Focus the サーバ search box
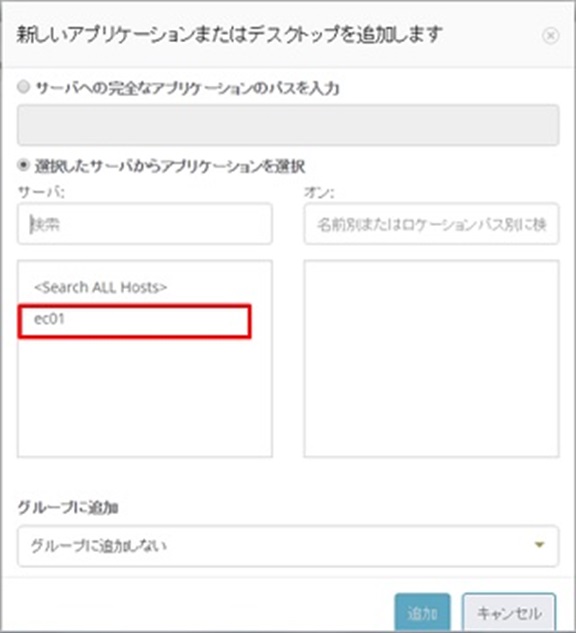The height and width of the screenshot is (633, 576). 145,224
